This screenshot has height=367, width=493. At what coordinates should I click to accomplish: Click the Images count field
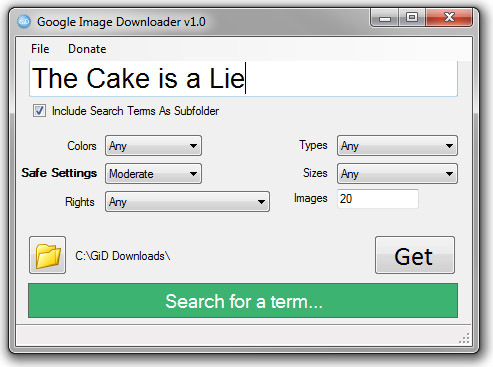tap(378, 199)
